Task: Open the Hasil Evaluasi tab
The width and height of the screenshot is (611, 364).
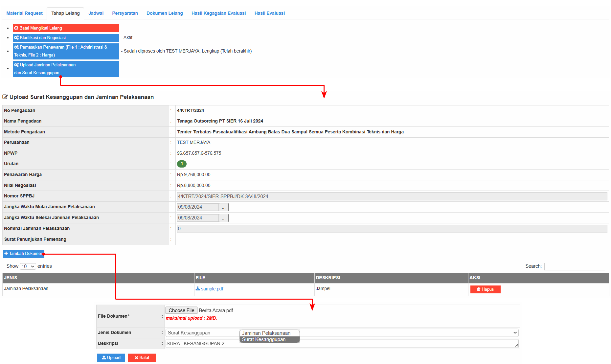Action: pos(269,13)
